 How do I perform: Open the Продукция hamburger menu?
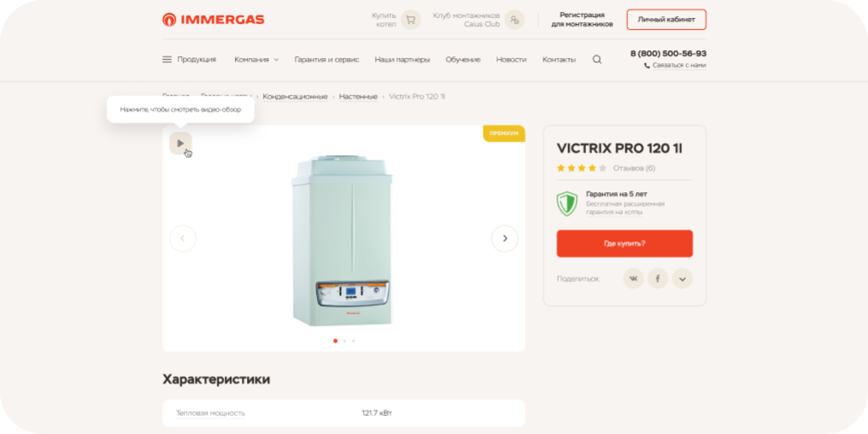pyautogui.click(x=189, y=59)
